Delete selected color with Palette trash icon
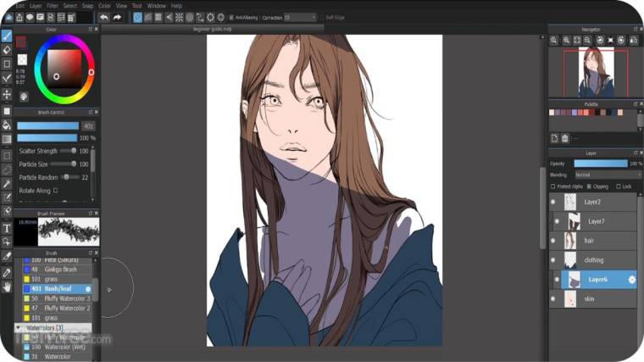Viewport: 644px width, 362px height. tap(565, 138)
